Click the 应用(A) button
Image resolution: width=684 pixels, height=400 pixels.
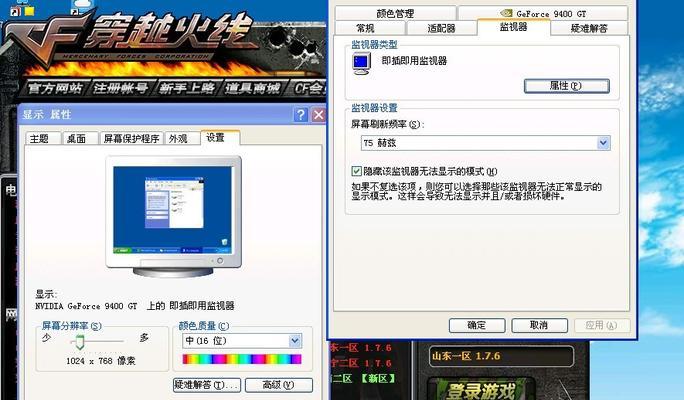point(602,325)
